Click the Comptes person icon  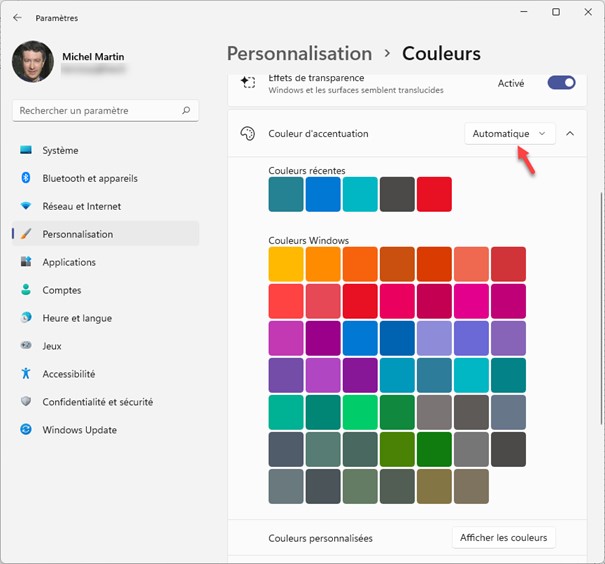click(26, 290)
